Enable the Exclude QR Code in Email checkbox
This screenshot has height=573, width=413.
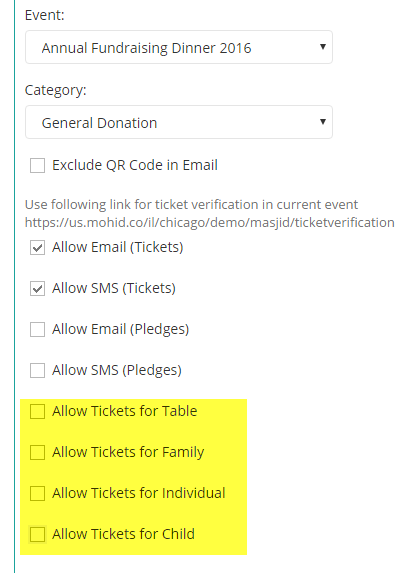pos(37,165)
